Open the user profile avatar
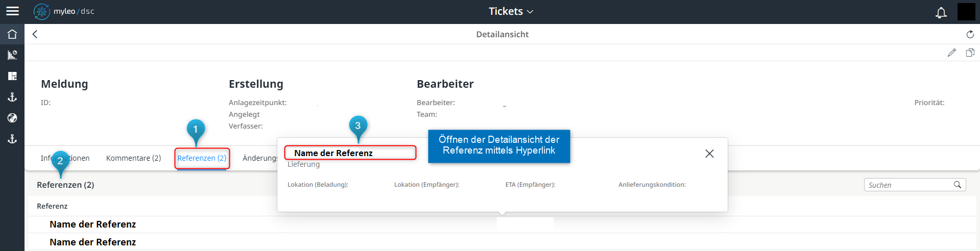 tap(966, 12)
